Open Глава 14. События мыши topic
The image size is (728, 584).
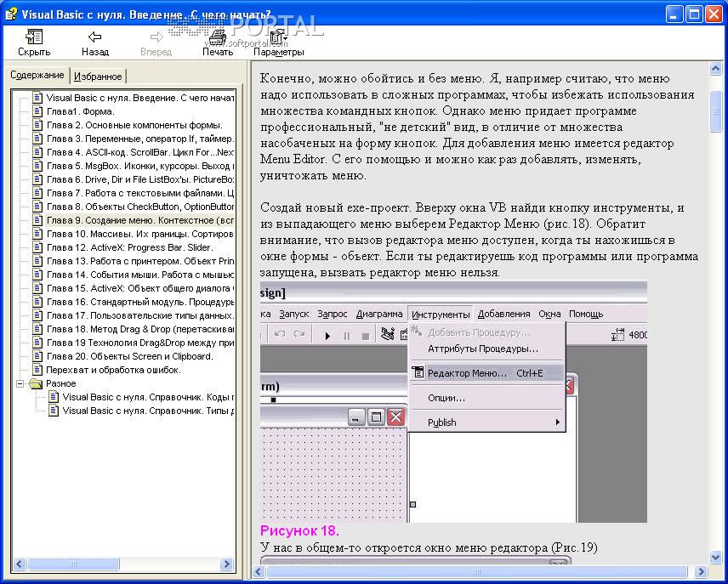pyautogui.click(x=139, y=275)
